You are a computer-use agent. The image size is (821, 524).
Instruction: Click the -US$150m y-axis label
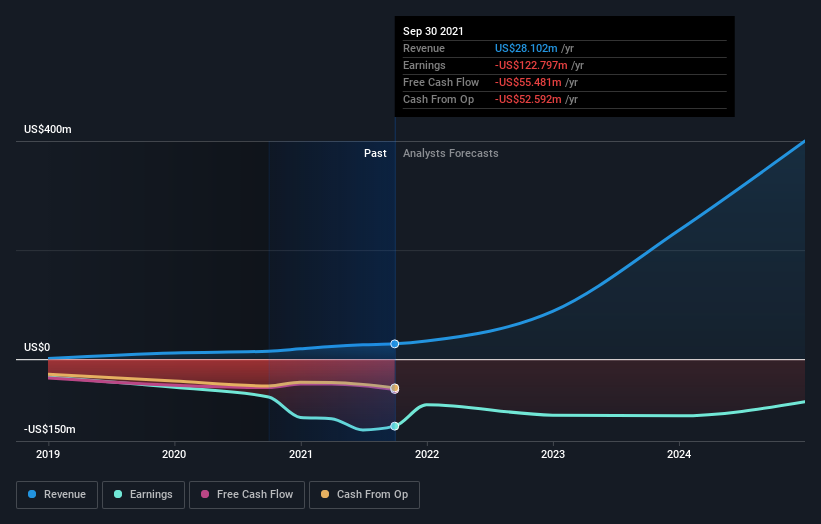point(50,429)
